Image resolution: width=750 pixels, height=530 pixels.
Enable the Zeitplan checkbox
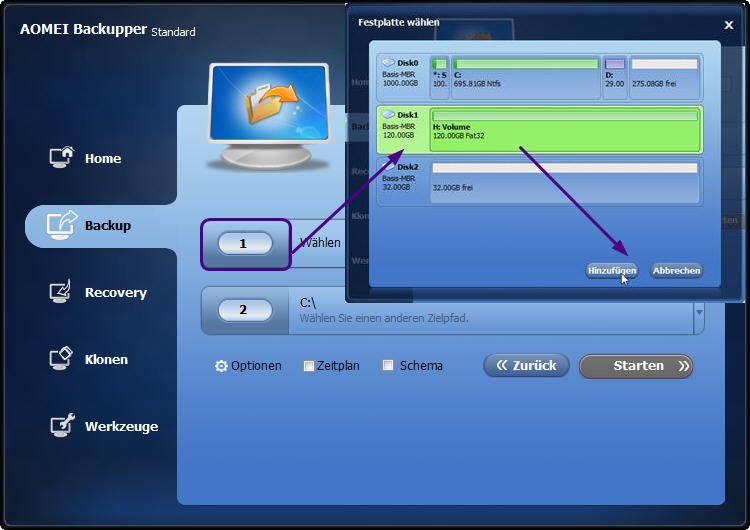[309, 366]
